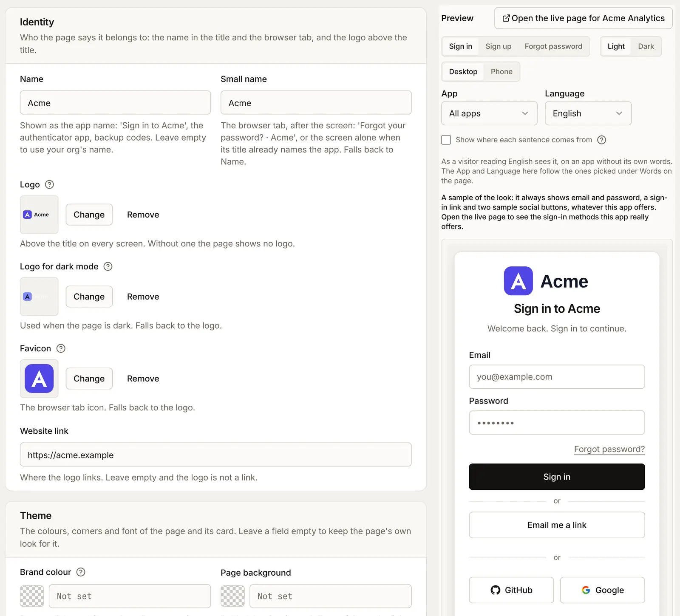Viewport: 680px width, 616px height.
Task: Remove the dark mode logo
Action: click(143, 297)
